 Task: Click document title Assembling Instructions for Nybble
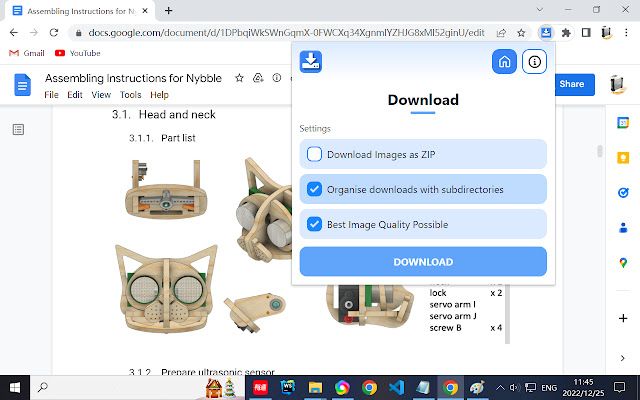133,78
